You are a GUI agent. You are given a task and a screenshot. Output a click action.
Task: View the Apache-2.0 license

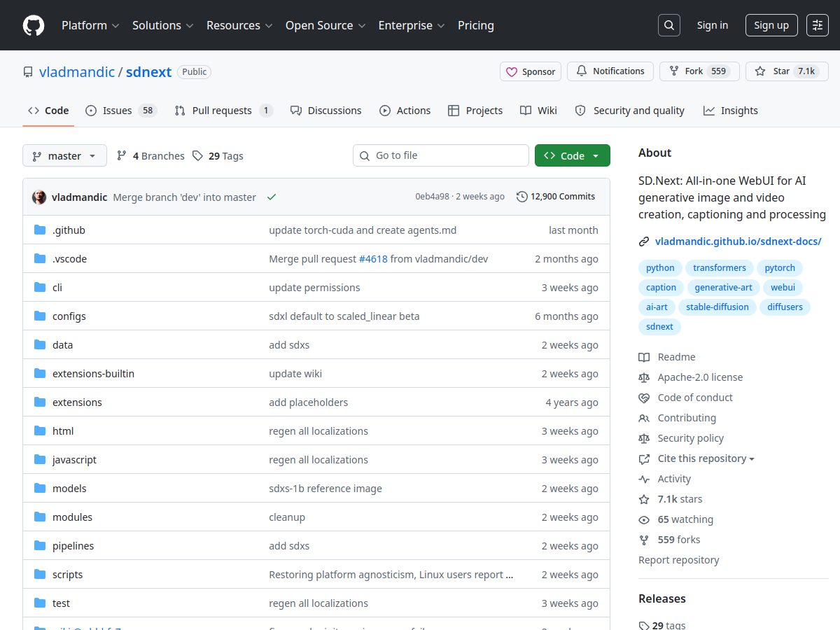click(x=699, y=377)
